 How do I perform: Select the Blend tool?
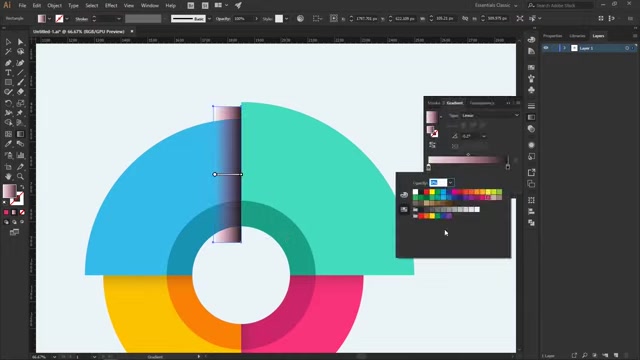pyautogui.click(x=20, y=144)
